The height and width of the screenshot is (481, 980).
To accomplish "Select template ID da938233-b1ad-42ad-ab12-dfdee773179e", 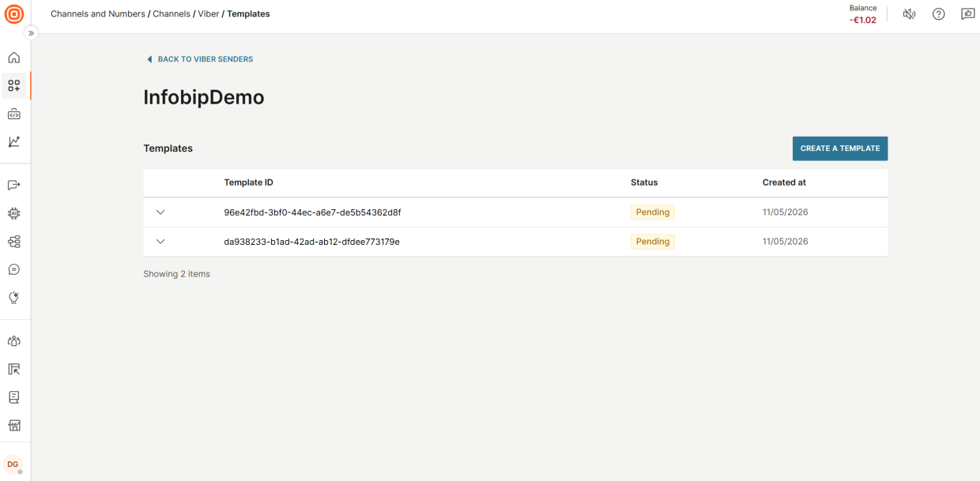I will click(x=311, y=242).
